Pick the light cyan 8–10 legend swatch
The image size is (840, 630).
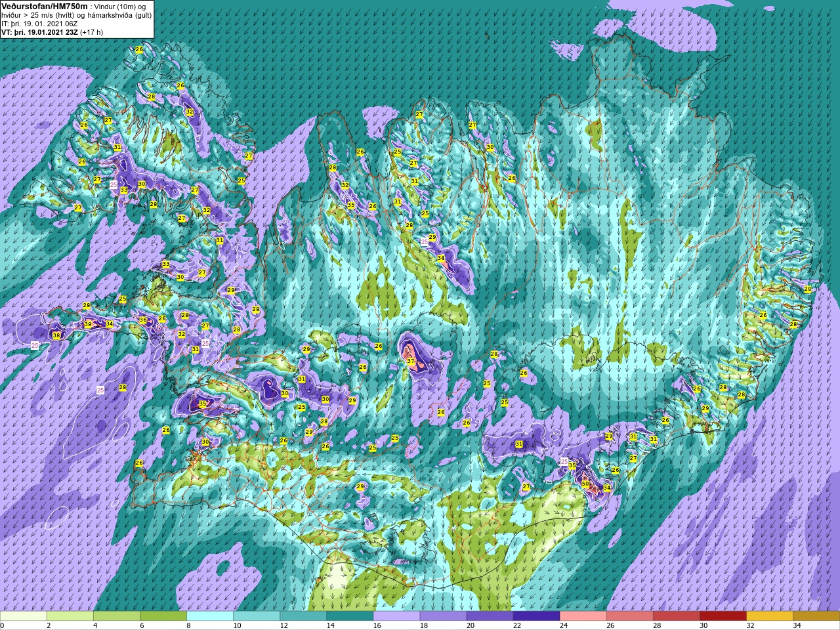pyautogui.click(x=210, y=616)
